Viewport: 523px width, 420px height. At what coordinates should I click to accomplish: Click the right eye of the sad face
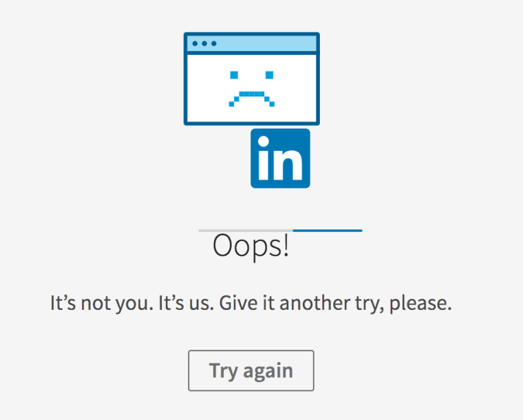tap(269, 74)
